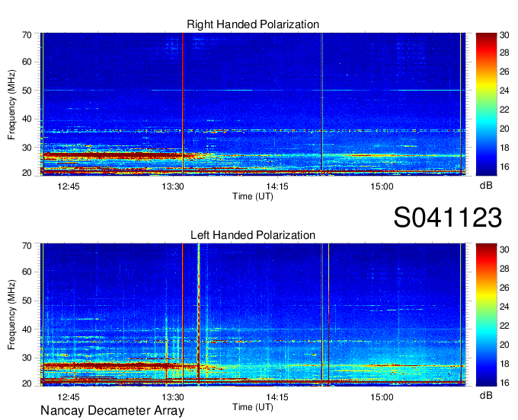Image resolution: width=518 pixels, height=420 pixels.
Task: Click the "Left Handed Polarization" plot title
Action: (253, 235)
